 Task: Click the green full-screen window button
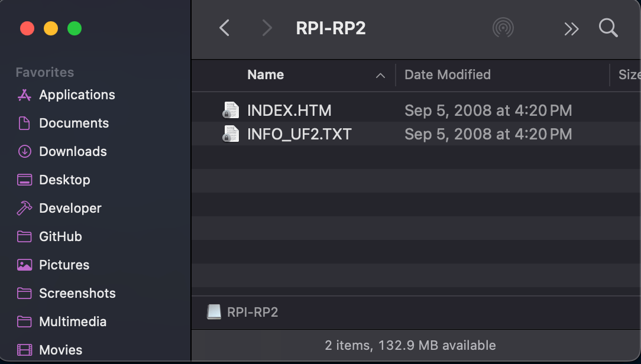75,28
